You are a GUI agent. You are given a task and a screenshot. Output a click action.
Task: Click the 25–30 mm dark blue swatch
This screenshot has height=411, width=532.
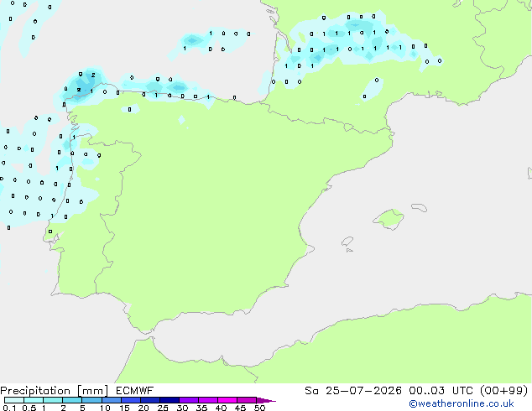pyautogui.click(x=170, y=400)
